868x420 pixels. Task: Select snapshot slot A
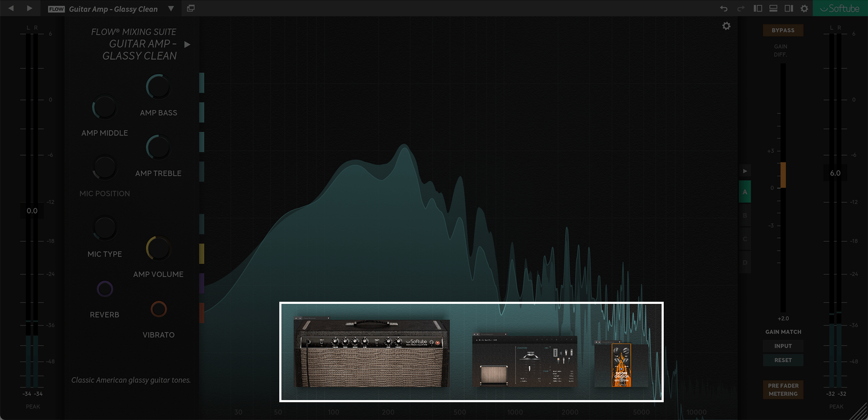pos(745,192)
